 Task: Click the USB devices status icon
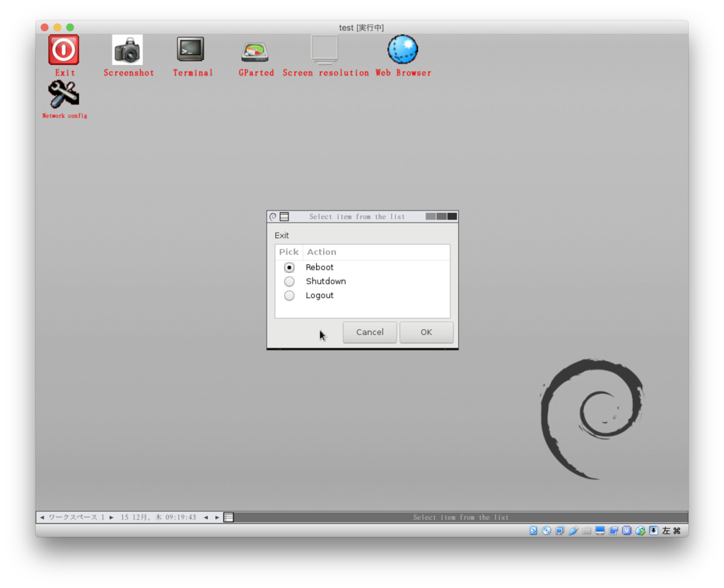tap(573, 531)
